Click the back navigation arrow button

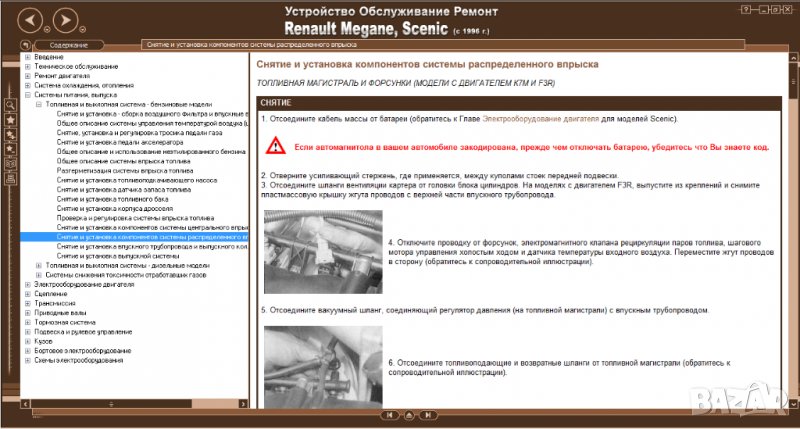point(32,19)
